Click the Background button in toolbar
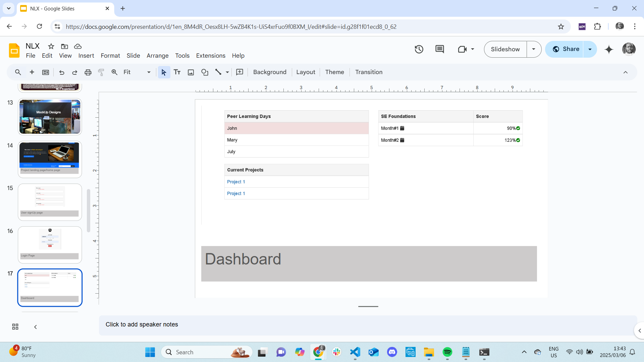The width and height of the screenshot is (644, 362). [x=269, y=72]
